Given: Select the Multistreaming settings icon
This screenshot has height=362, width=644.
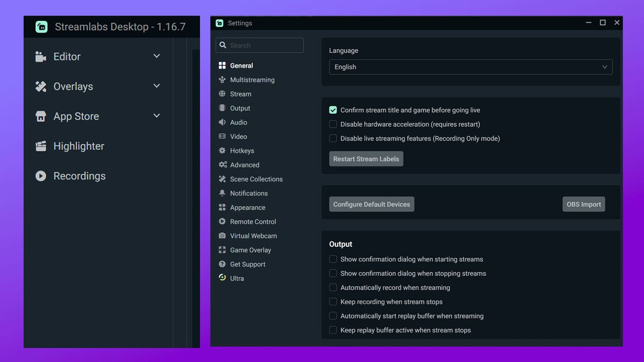Looking at the screenshot, I should coord(222,79).
